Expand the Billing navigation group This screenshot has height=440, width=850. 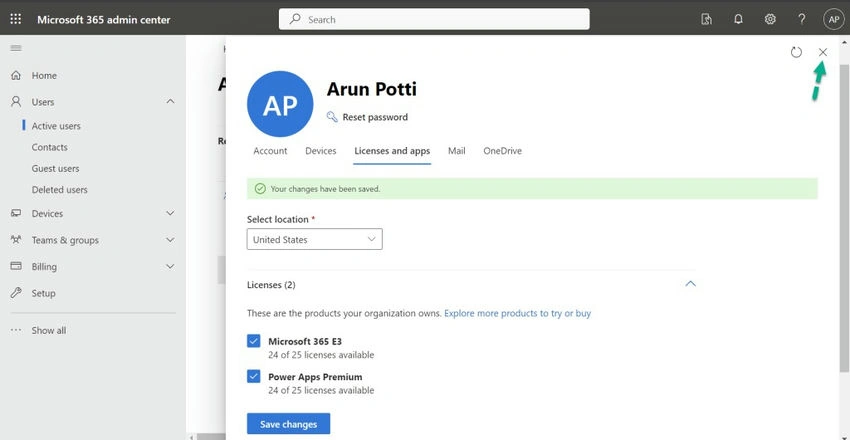(x=170, y=266)
